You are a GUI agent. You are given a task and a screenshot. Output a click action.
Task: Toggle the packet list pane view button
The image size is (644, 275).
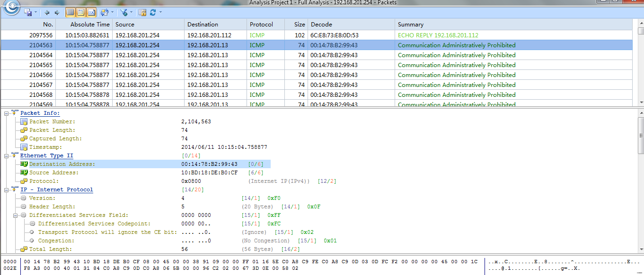(x=70, y=12)
